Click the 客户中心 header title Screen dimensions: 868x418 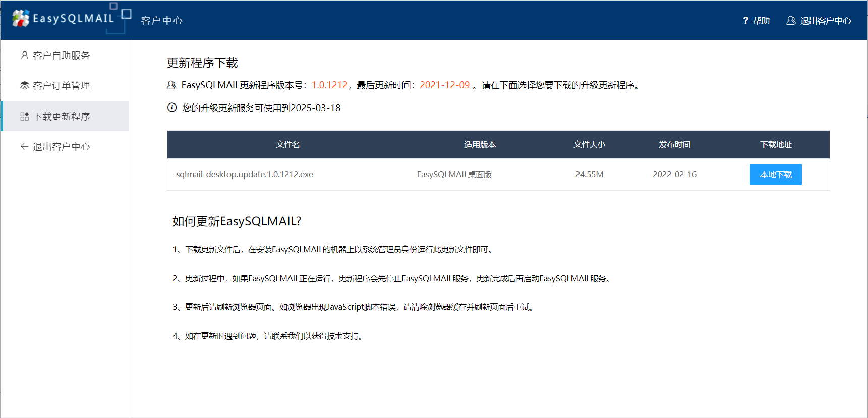point(162,21)
